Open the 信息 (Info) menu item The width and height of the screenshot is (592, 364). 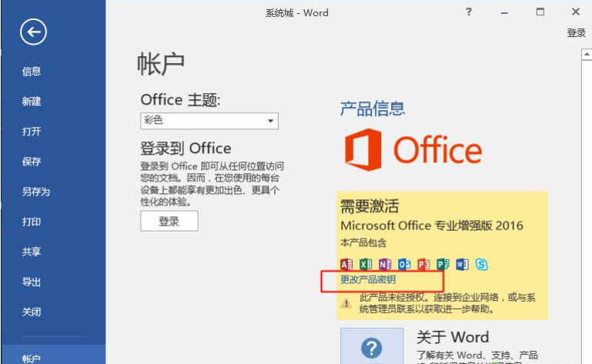[x=32, y=72]
